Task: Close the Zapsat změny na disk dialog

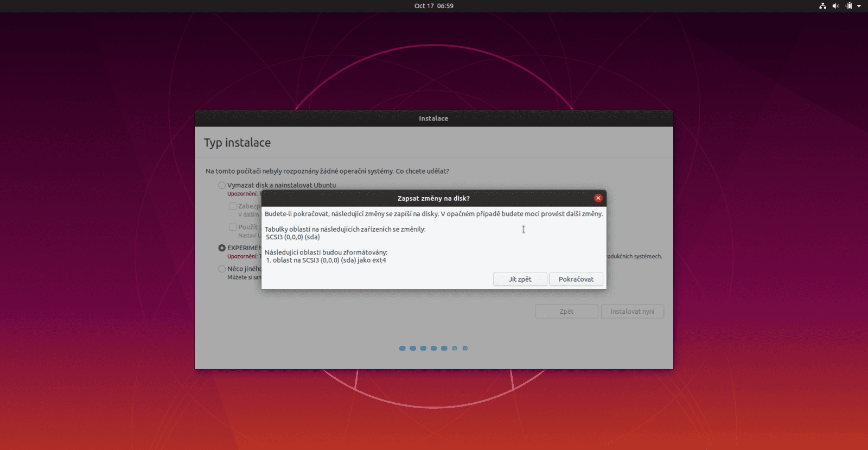Action: pos(598,198)
